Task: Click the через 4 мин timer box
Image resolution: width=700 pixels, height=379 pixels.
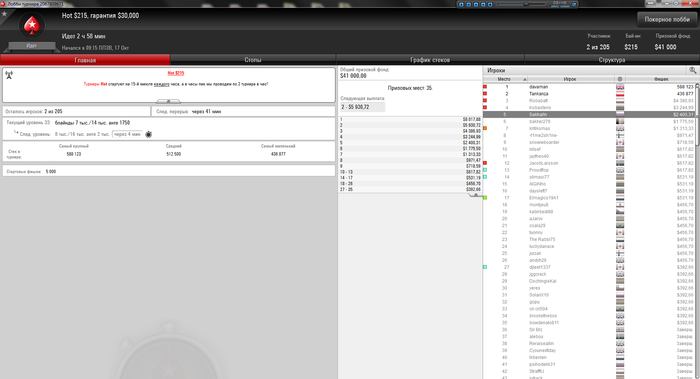Action: [x=128, y=134]
